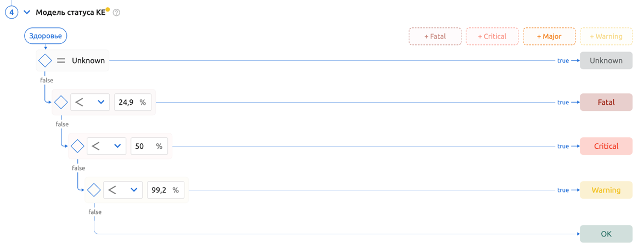
Task: Click the diamond icon in the 99,2 % row
Action: [x=94, y=190]
